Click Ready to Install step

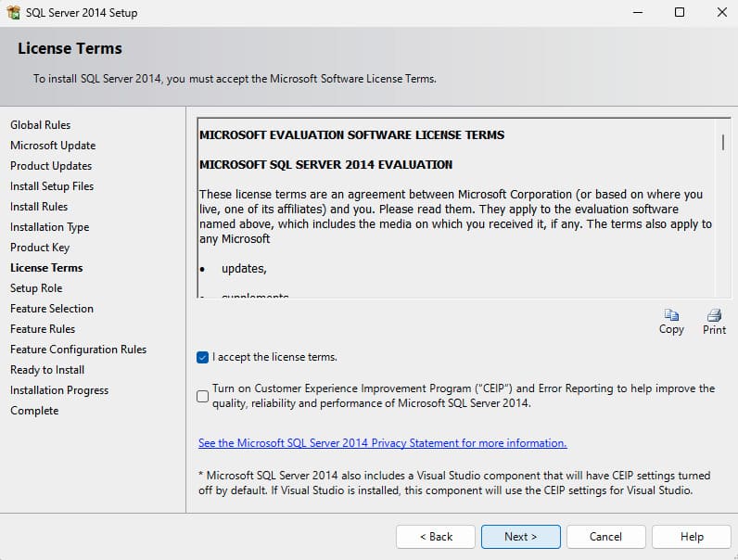[x=47, y=370]
